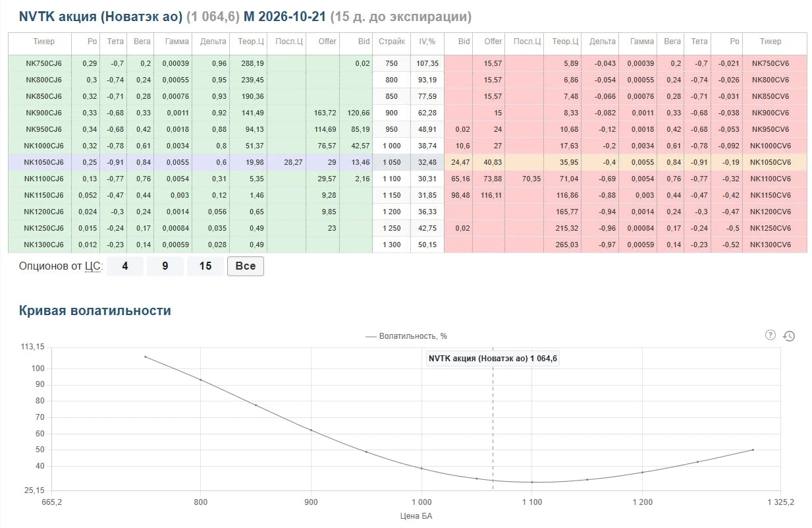Click the theoretical price 265,03
812x528 pixels.
tap(566, 245)
